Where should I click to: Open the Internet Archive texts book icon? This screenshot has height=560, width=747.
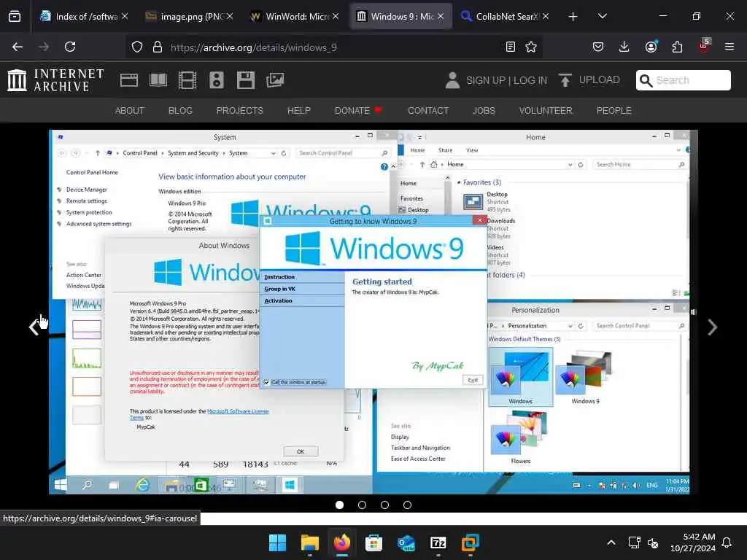tap(158, 80)
